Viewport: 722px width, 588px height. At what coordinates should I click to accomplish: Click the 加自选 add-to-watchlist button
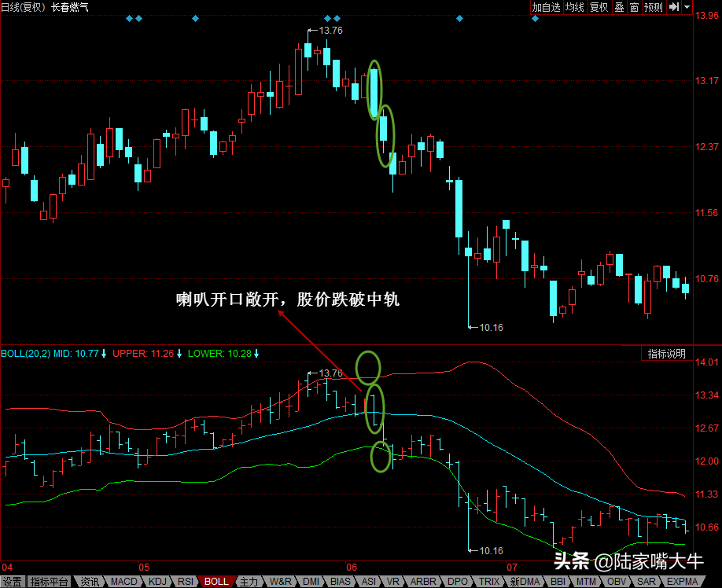click(x=546, y=7)
